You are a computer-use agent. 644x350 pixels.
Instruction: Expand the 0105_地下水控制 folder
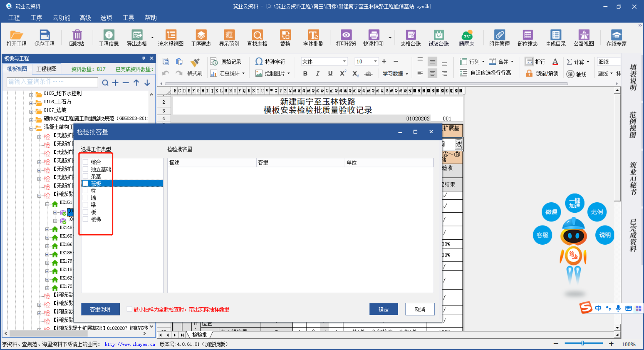tap(31, 95)
